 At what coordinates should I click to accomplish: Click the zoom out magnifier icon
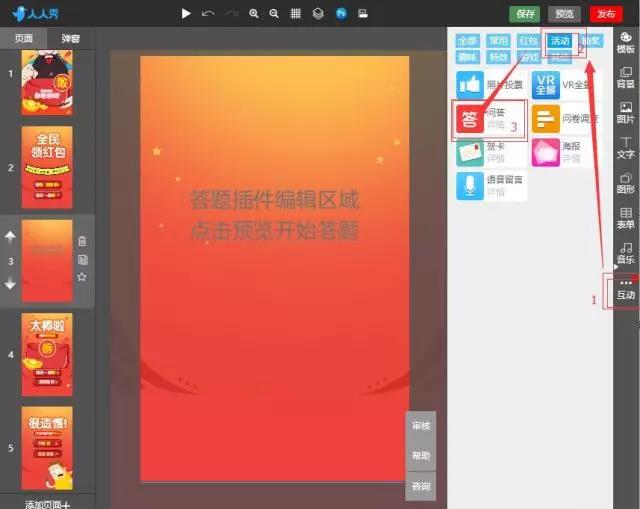point(274,14)
